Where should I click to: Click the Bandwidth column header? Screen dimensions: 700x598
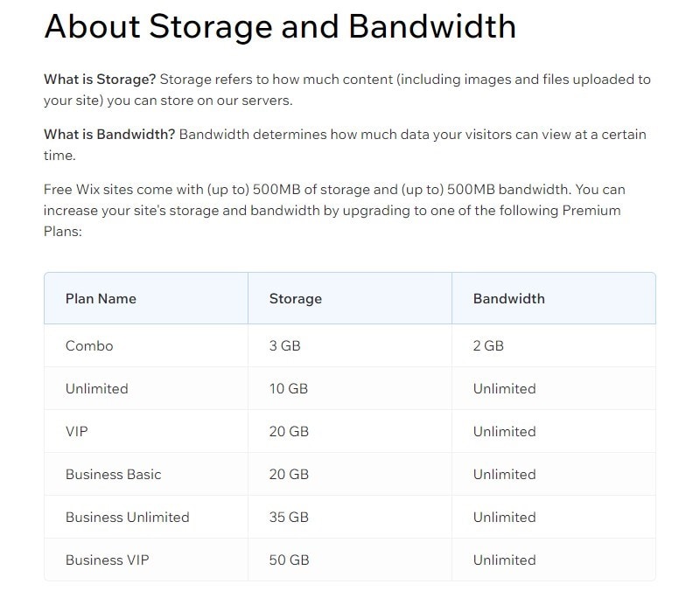[x=508, y=298]
